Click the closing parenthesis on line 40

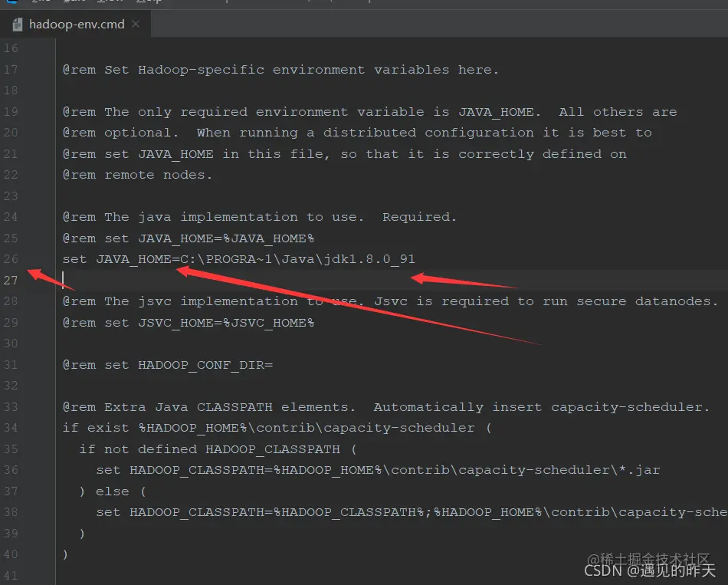(65, 554)
